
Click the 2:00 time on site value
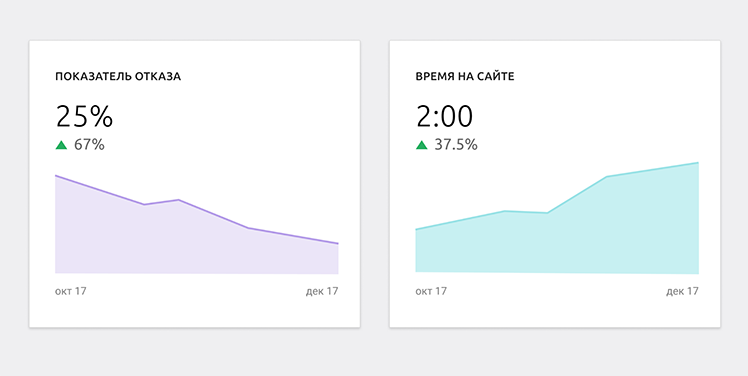click(445, 116)
